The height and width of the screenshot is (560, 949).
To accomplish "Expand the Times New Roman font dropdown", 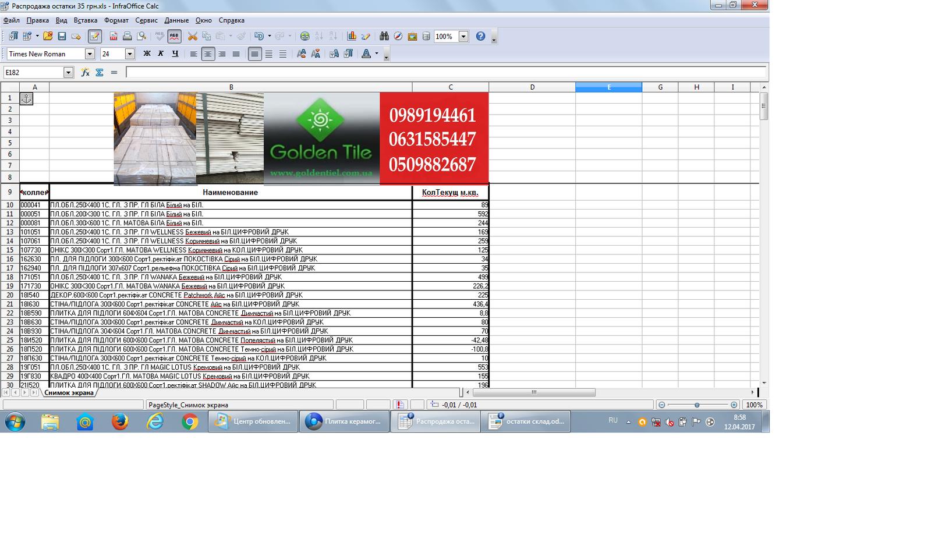I will [90, 54].
